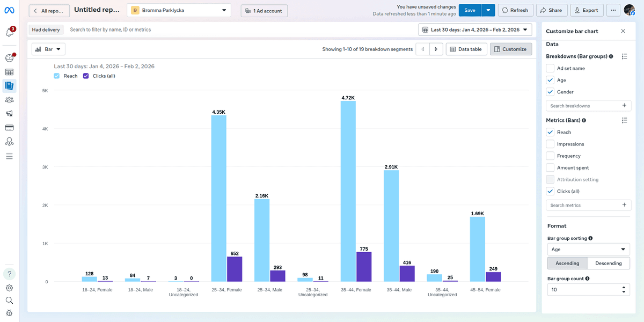Viewport: 644px width, 322px height.
Task: Open the Campaigns table icon in sidebar
Action: (x=10, y=72)
